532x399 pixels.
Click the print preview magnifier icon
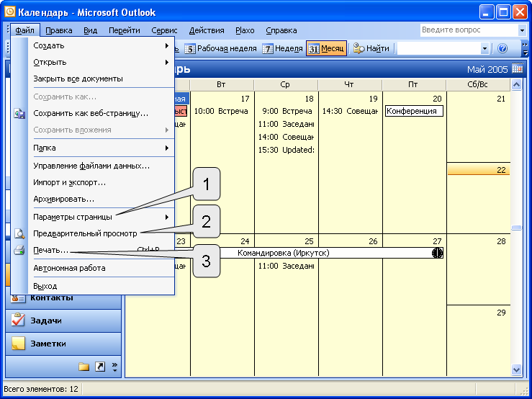click(x=19, y=233)
